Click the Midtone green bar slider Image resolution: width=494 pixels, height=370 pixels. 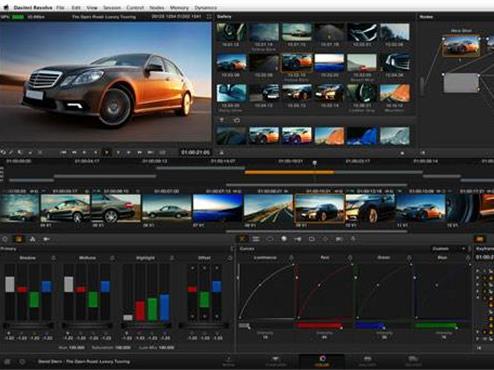(93, 300)
